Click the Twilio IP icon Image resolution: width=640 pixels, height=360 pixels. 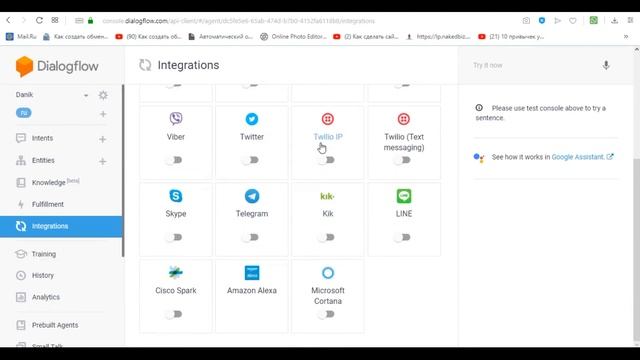click(328, 119)
